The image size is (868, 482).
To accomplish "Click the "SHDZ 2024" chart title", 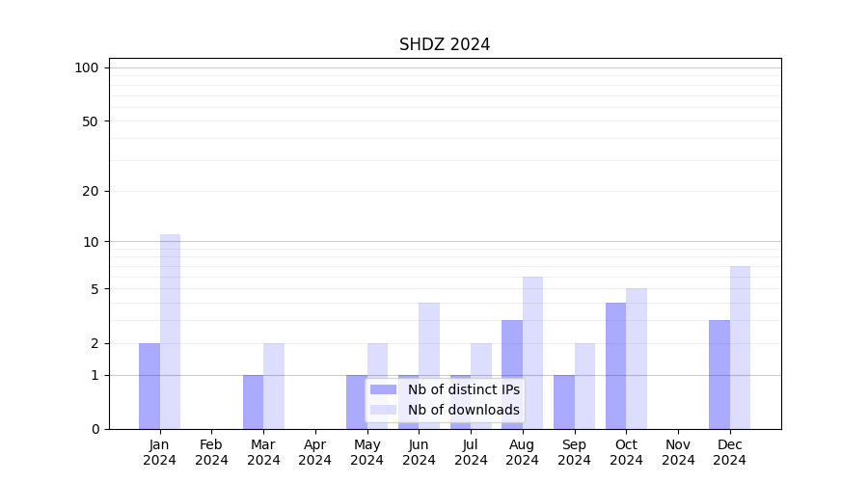I will click(445, 45).
